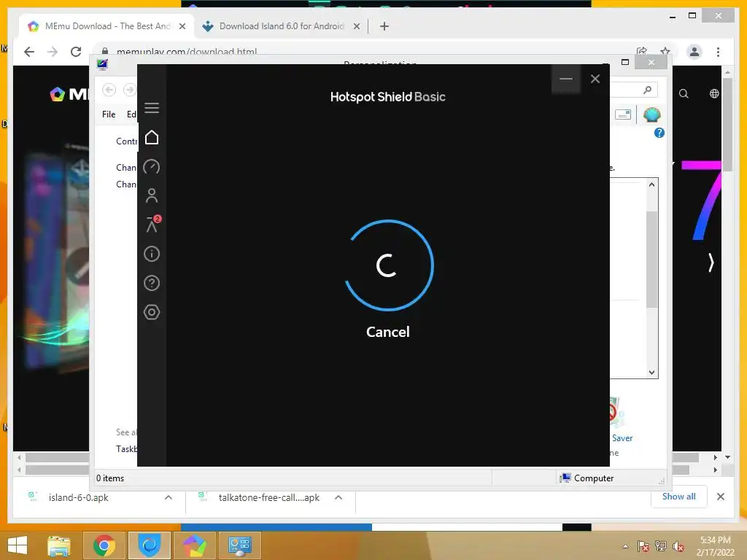This screenshot has height=560, width=747.
Task: Switch to Hotspot Shield in taskbar
Action: click(149, 545)
